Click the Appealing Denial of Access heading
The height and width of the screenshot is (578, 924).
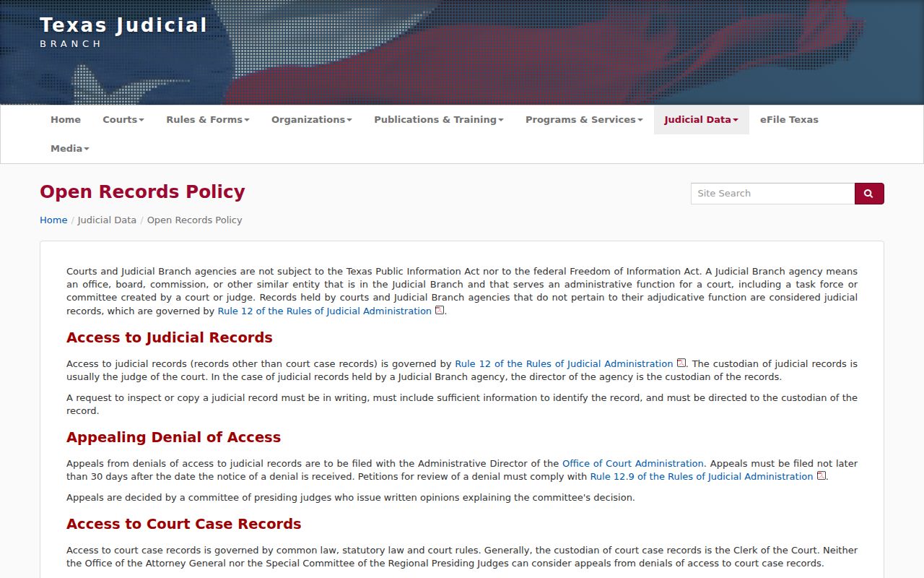[x=173, y=437]
